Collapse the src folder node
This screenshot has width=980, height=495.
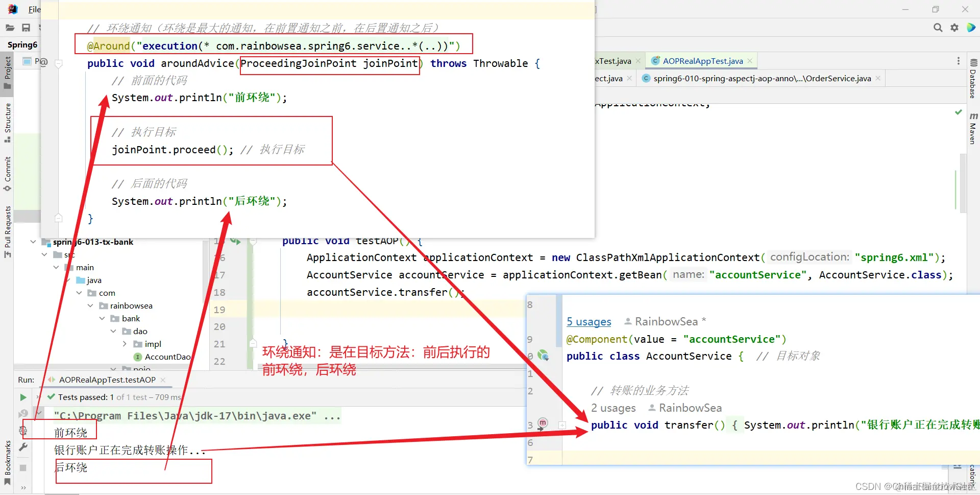click(x=44, y=254)
